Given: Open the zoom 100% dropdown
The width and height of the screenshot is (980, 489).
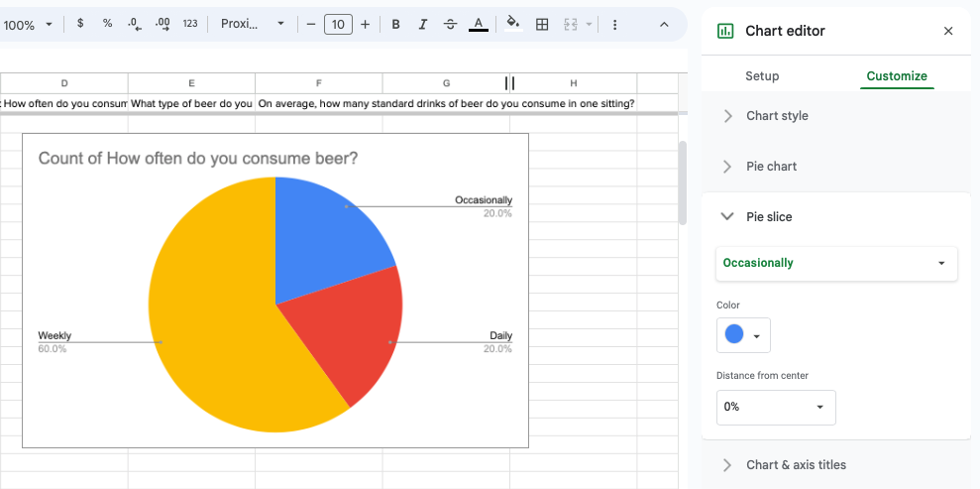Looking at the screenshot, I should pyautogui.click(x=28, y=24).
